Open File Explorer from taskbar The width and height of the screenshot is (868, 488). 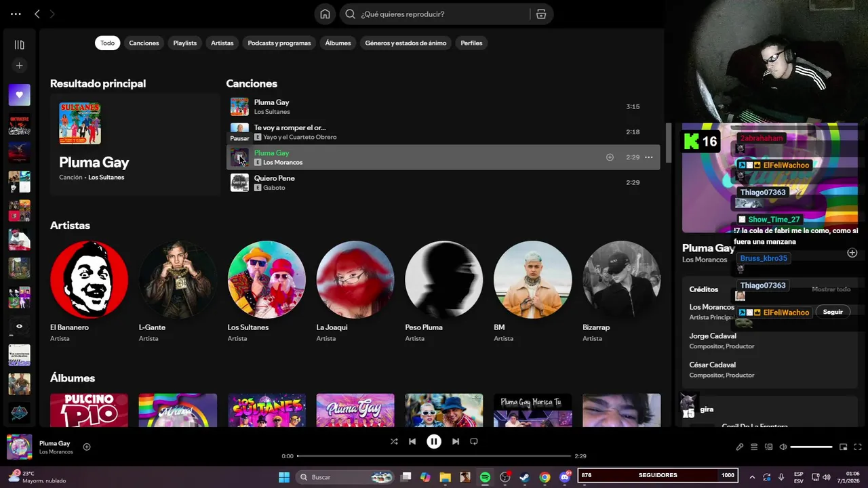445,477
